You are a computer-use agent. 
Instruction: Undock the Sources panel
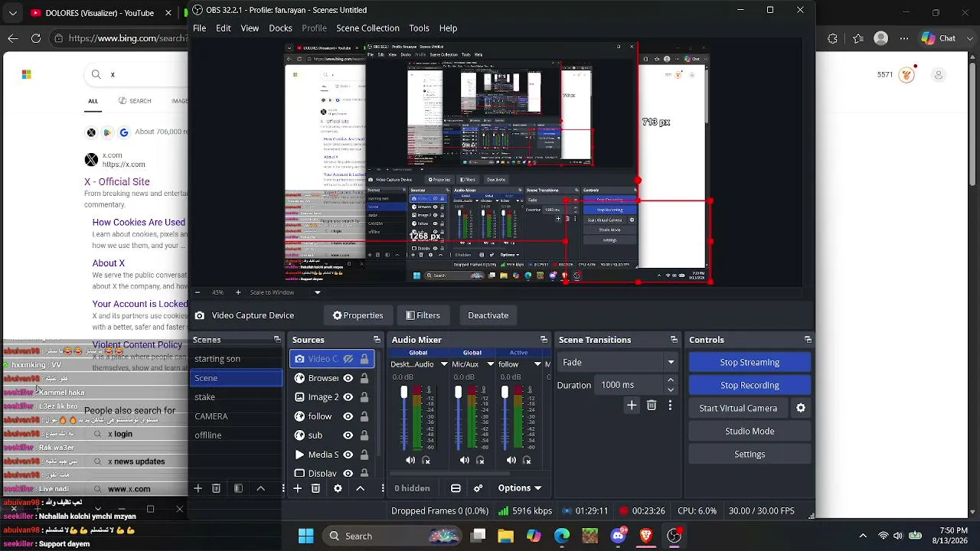(377, 340)
